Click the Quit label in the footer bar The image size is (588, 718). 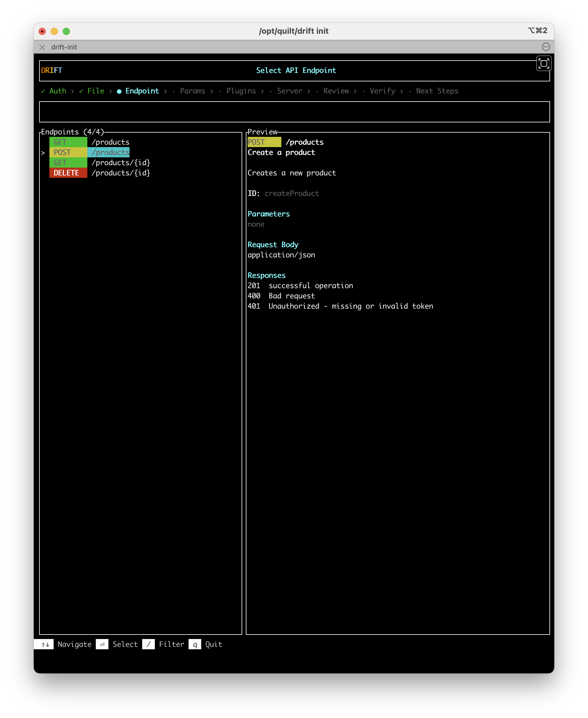coord(213,644)
